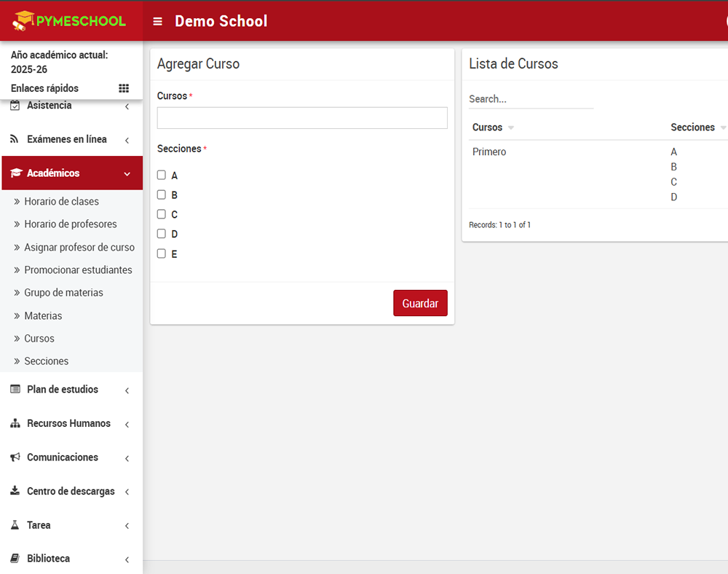Screen dimensions: 728x574
Task: Tick the section E checkbox
Action: [162, 253]
